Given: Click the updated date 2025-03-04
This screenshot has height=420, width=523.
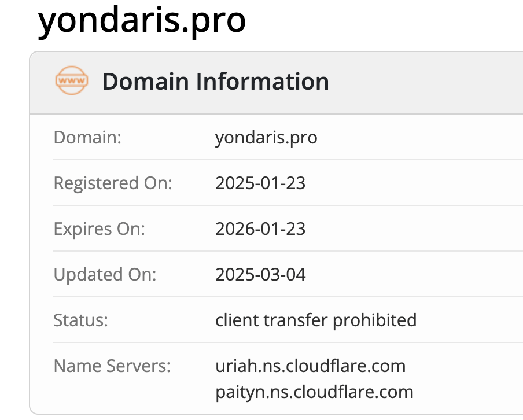Looking at the screenshot, I should coord(260,274).
